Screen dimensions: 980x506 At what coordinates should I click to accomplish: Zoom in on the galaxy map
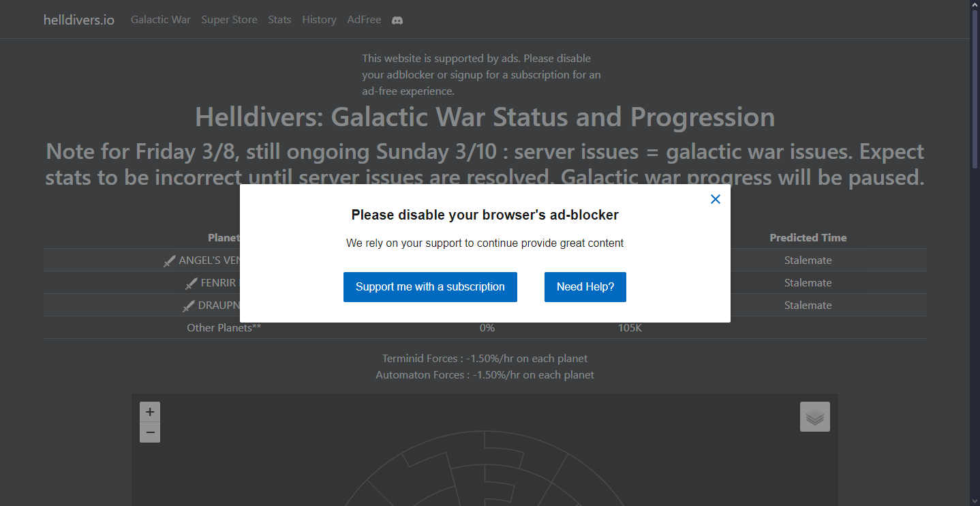tap(149, 411)
